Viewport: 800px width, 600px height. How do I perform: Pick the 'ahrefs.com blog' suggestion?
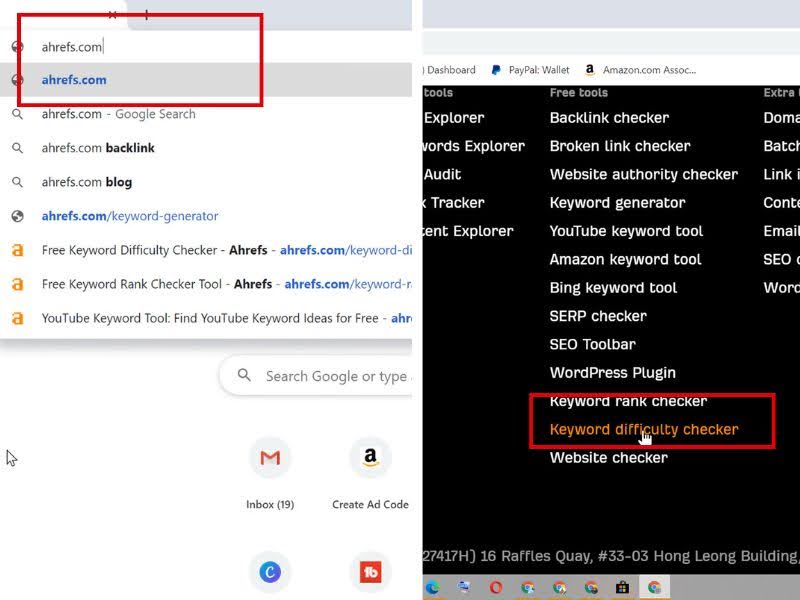tap(87, 182)
